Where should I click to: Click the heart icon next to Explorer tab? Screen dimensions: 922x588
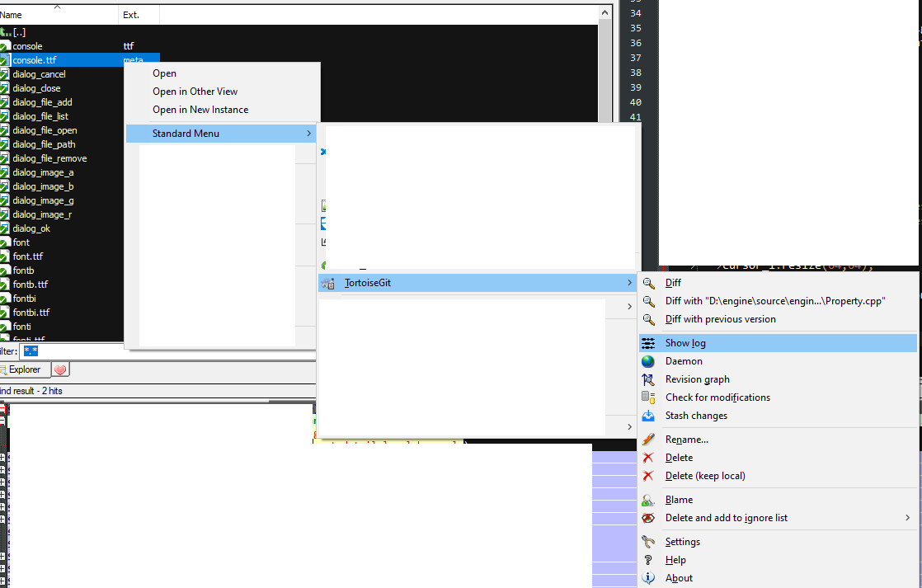(59, 369)
